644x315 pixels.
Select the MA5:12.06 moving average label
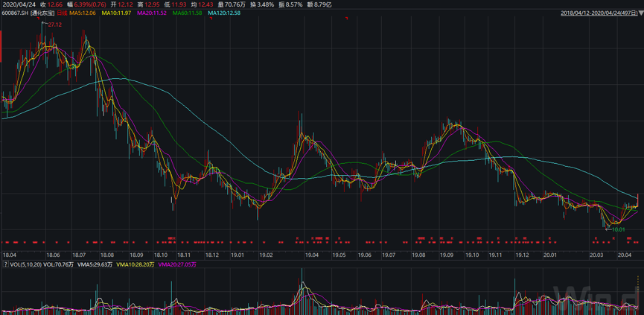[x=84, y=13]
